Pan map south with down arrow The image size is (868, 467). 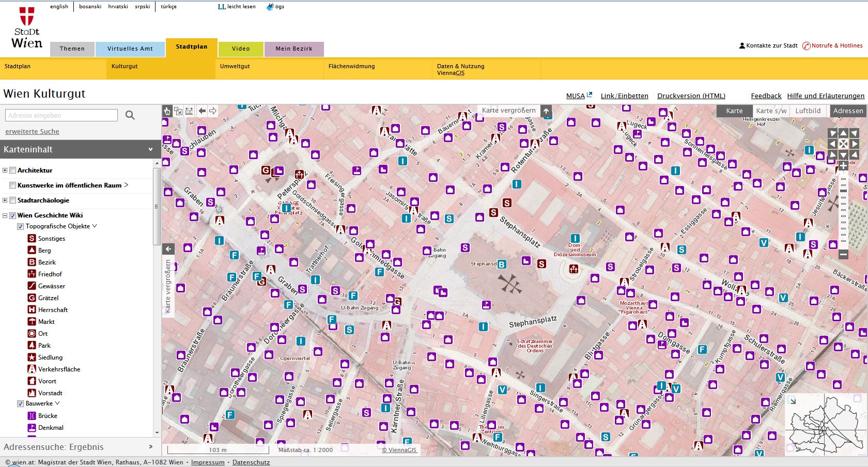point(843,154)
